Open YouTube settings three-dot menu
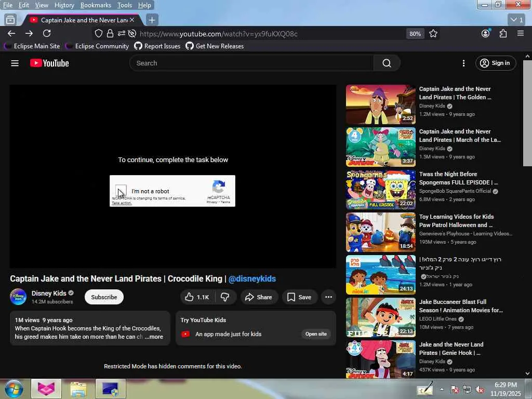 [463, 63]
